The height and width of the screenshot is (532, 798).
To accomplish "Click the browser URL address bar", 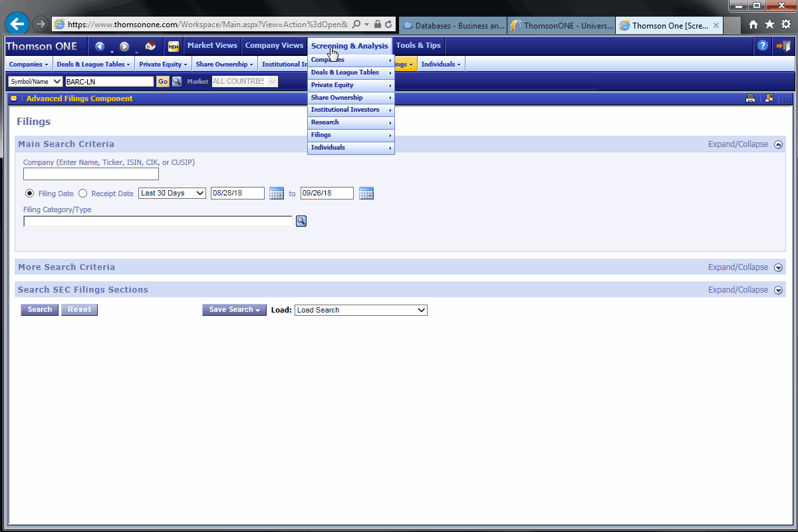I will coord(207,24).
